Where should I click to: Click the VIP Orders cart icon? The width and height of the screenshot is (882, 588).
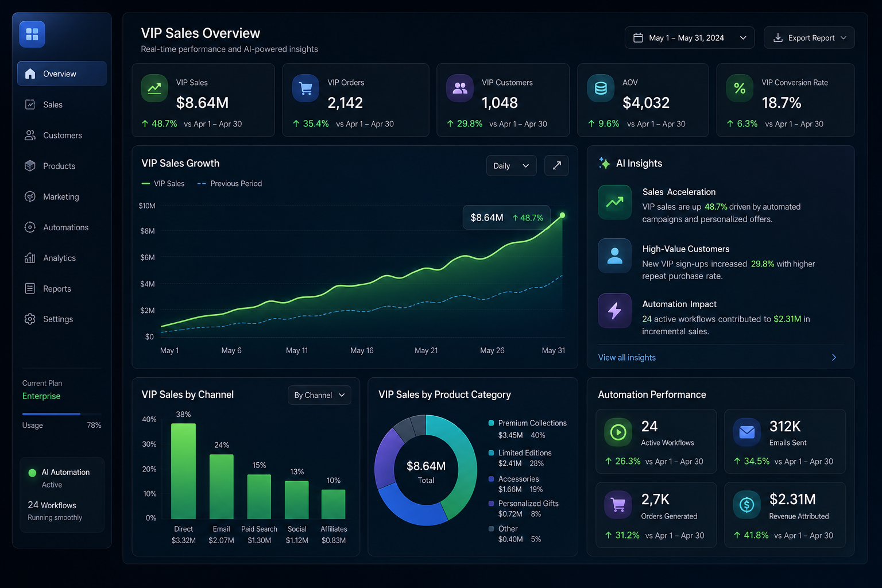pos(305,88)
